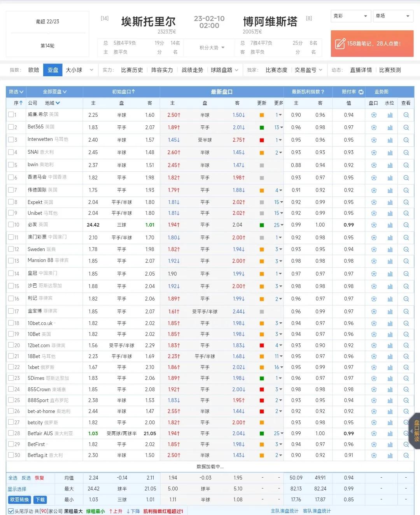Click the 盘口 football icon in Betfair AUS row
This screenshot has width=420, height=515.
374,433
